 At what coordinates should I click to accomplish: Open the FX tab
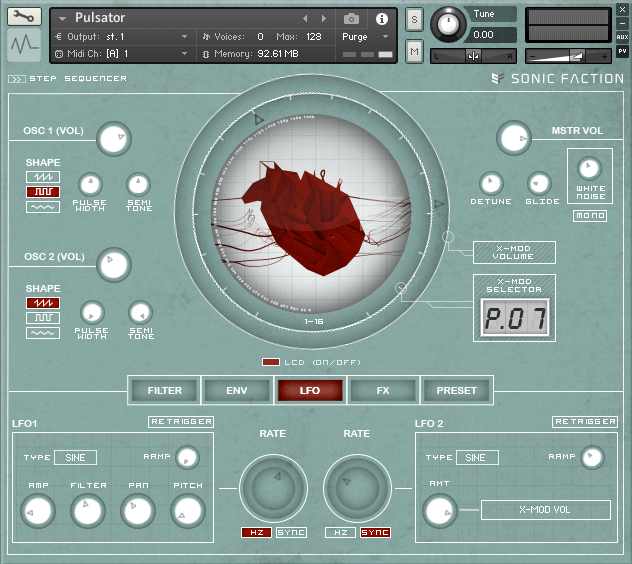click(x=383, y=390)
